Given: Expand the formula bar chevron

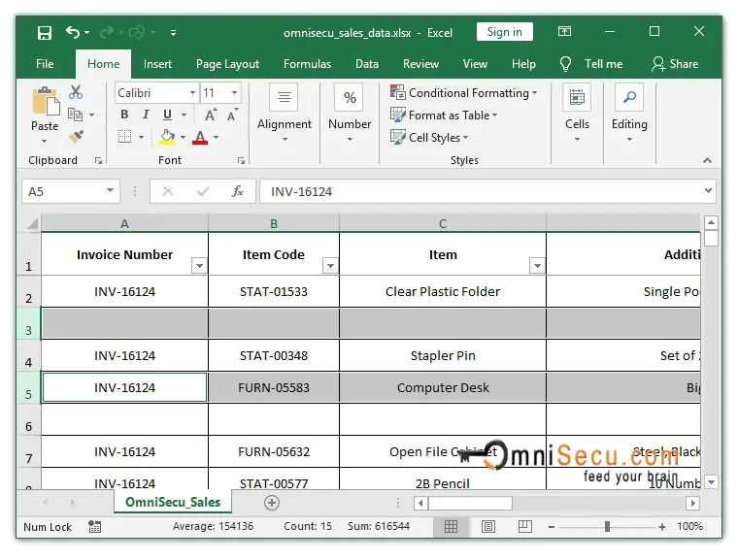Looking at the screenshot, I should tap(708, 190).
